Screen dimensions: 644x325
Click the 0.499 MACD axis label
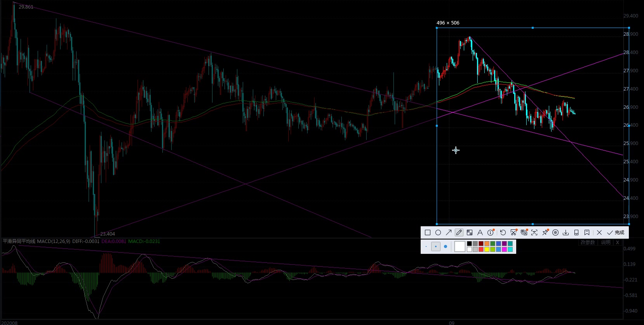[x=630, y=249]
